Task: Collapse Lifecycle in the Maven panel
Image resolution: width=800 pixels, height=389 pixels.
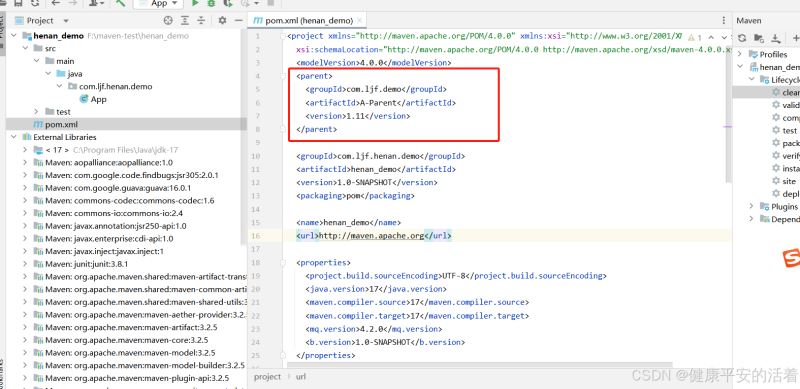Action: point(751,80)
